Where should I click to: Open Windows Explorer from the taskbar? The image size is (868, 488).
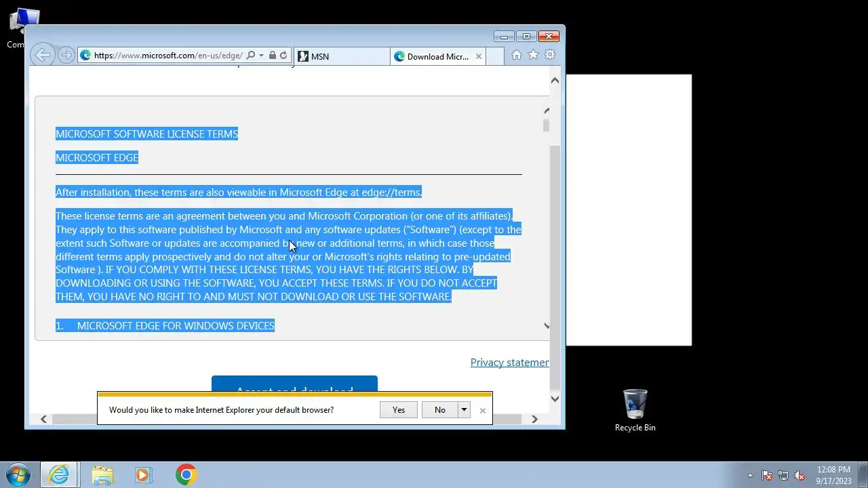pos(102,474)
